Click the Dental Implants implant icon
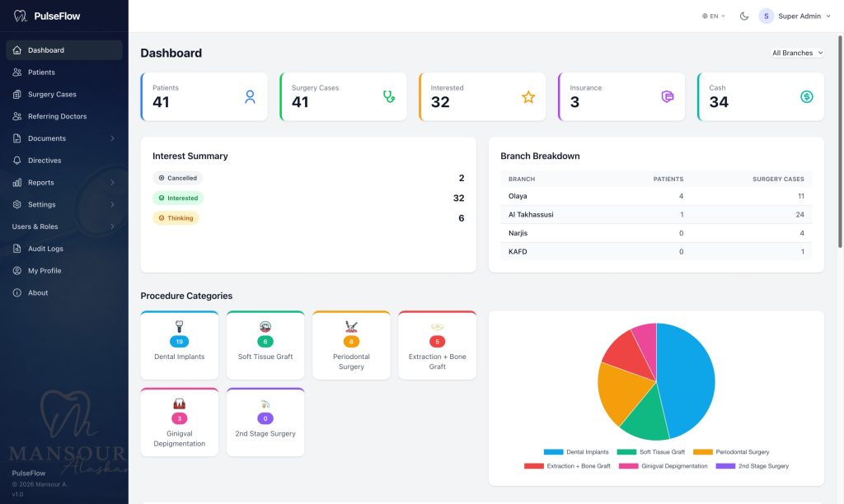This screenshot has height=504, width=844. coord(179,326)
